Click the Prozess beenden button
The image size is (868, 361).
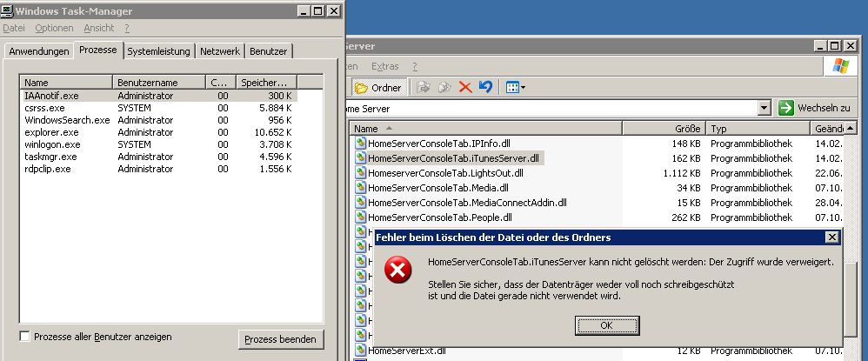tap(281, 339)
